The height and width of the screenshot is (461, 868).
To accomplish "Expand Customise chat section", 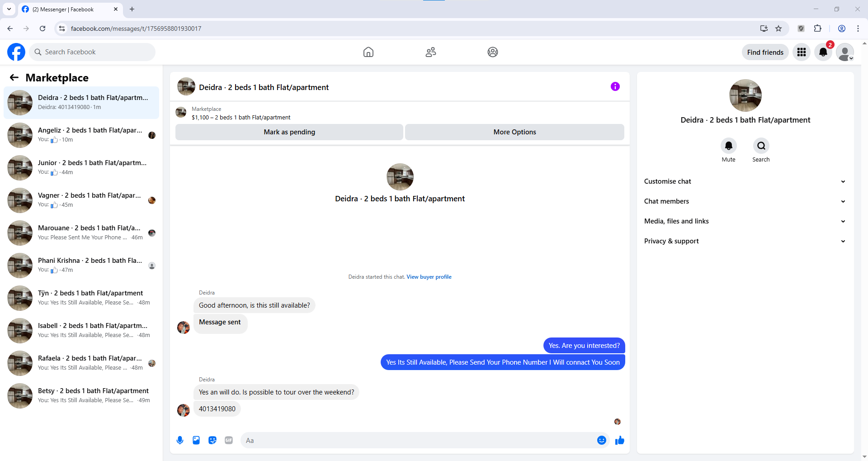I will click(x=745, y=181).
